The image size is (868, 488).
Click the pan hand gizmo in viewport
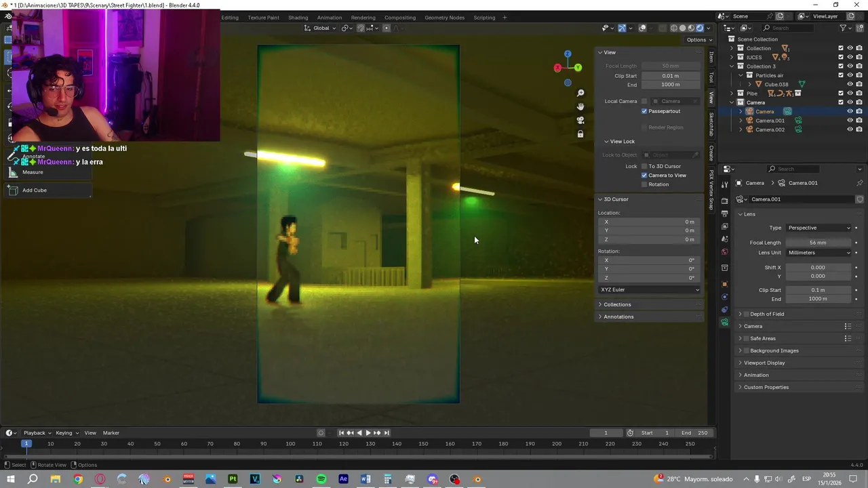tap(580, 106)
